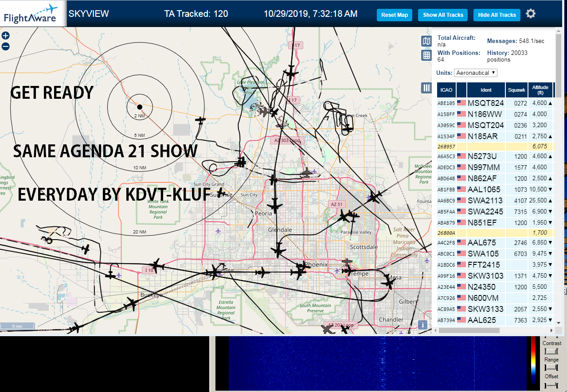Select gray aircraft icon south of AZ 303 Loop

tap(307, 172)
